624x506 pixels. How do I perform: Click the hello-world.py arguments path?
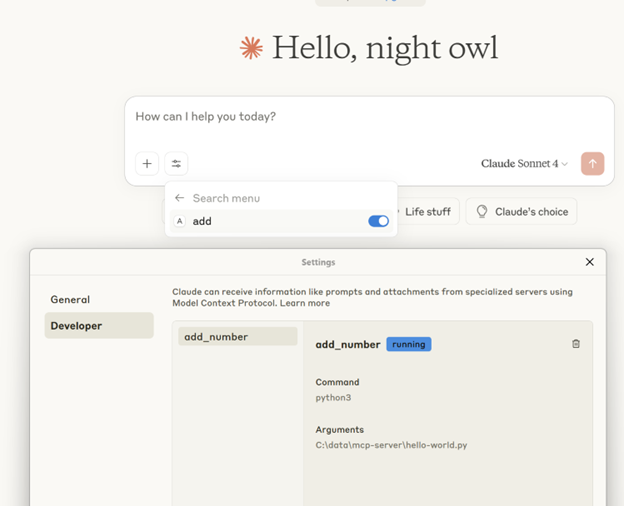click(391, 445)
